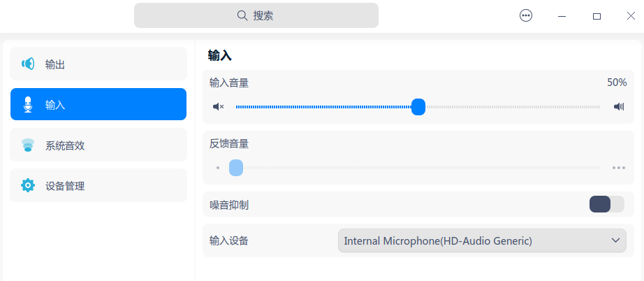Click the muted speaker icon on input volume

point(219,107)
